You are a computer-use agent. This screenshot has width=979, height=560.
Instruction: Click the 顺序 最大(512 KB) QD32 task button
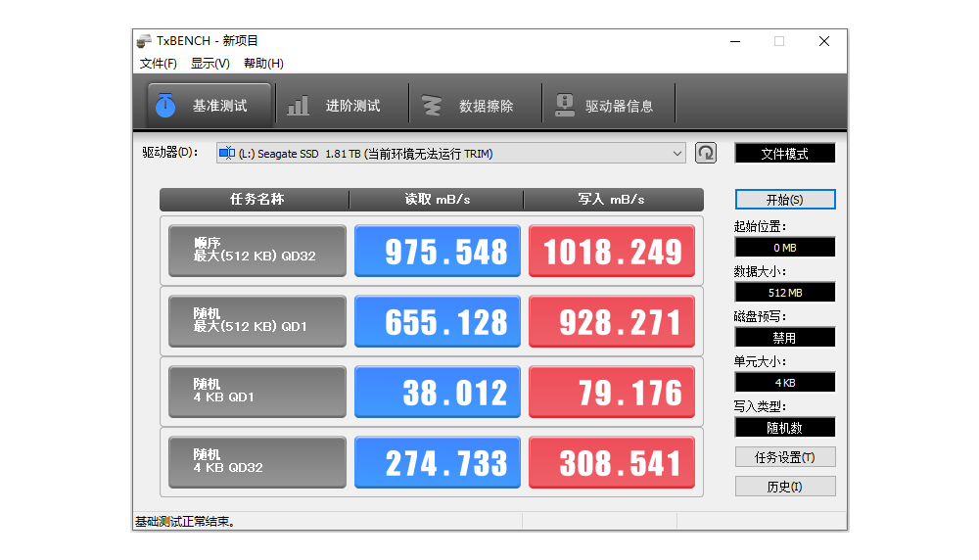[257, 251]
